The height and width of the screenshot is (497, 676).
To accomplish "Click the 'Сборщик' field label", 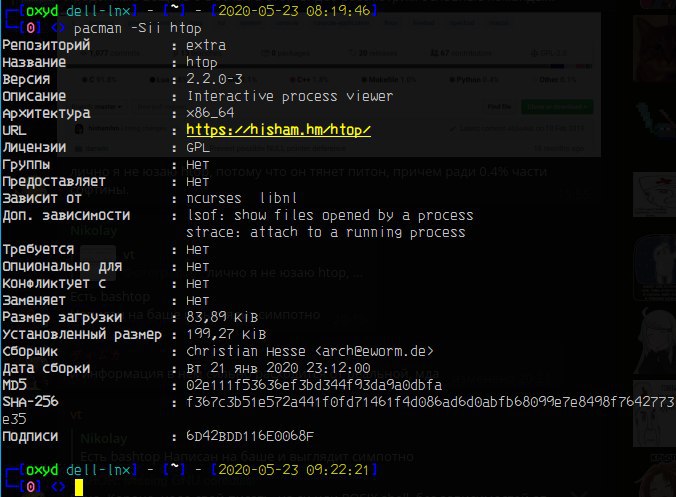I will click(30, 351).
